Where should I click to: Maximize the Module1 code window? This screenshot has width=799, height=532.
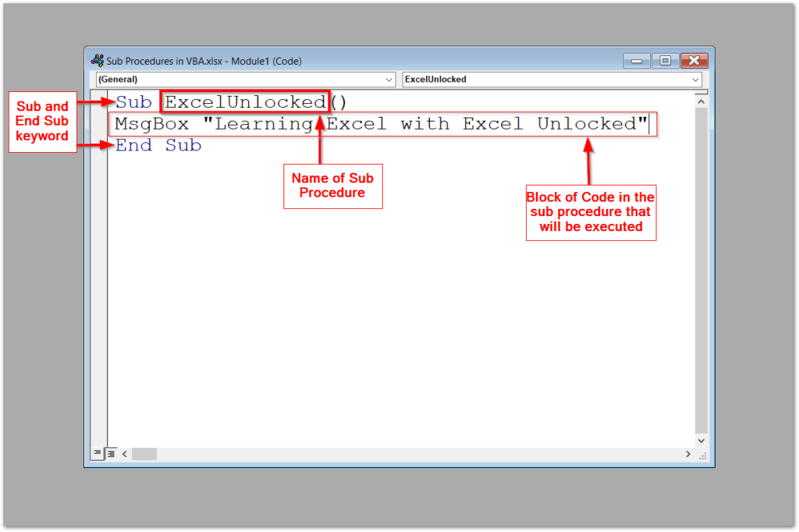click(665, 60)
